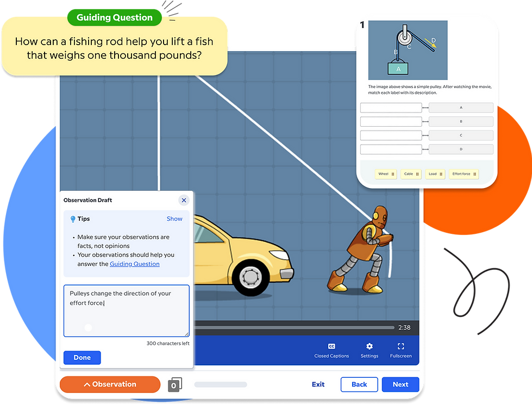532x405 pixels.
Task: Click the video time 2:38
Action: point(404,328)
